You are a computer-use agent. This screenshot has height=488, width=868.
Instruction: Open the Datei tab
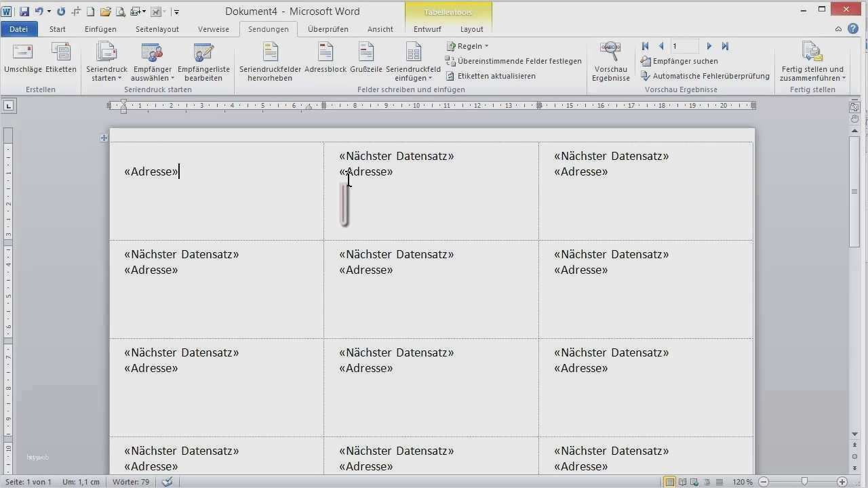pyautogui.click(x=19, y=29)
